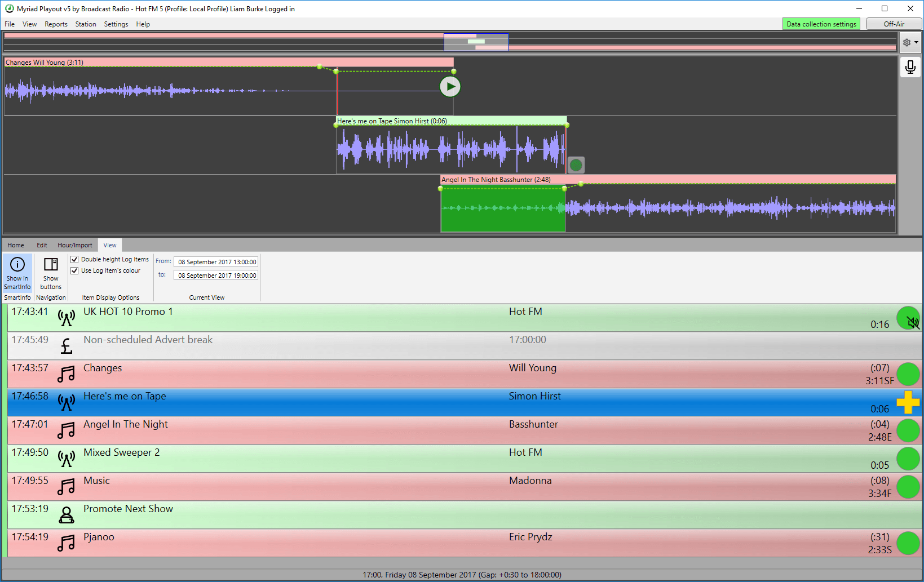Click the Show buttons Navigation ribbon icon

click(51, 273)
